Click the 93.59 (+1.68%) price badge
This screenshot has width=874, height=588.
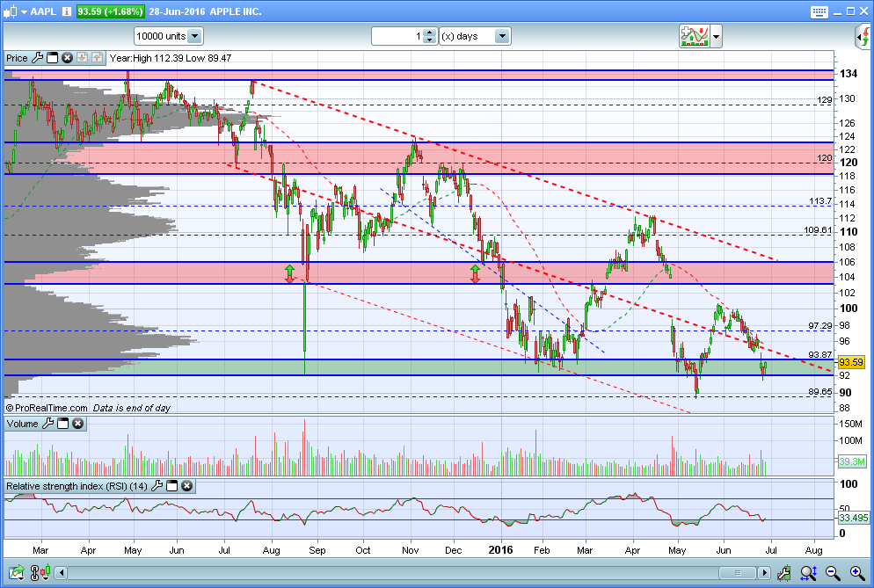(110, 11)
